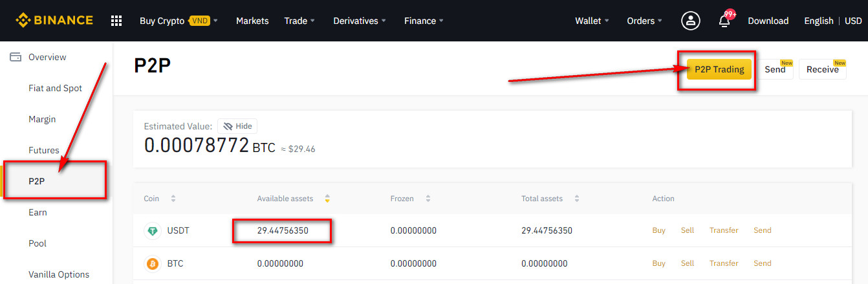868x284 pixels.
Task: Click the Receive button
Action: 822,69
